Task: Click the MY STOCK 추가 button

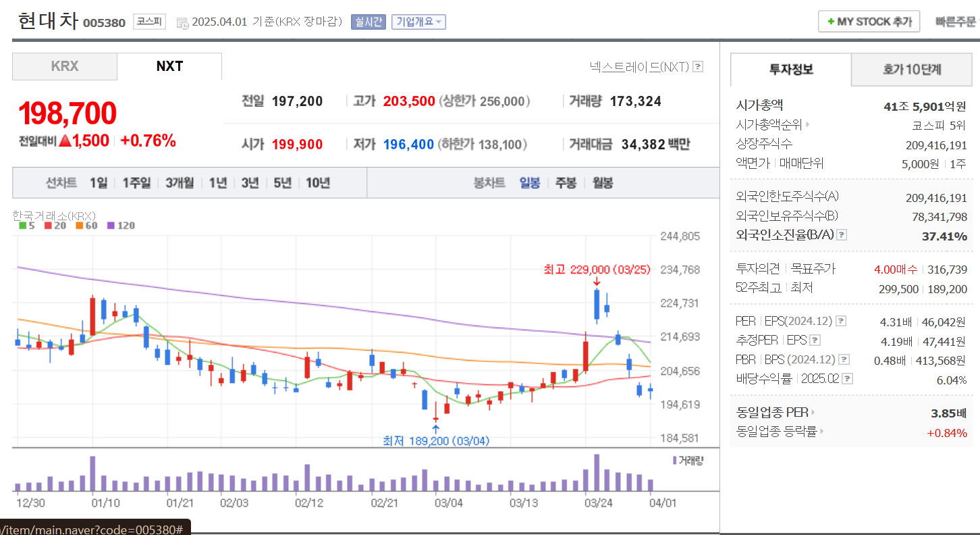Action: 869,22
